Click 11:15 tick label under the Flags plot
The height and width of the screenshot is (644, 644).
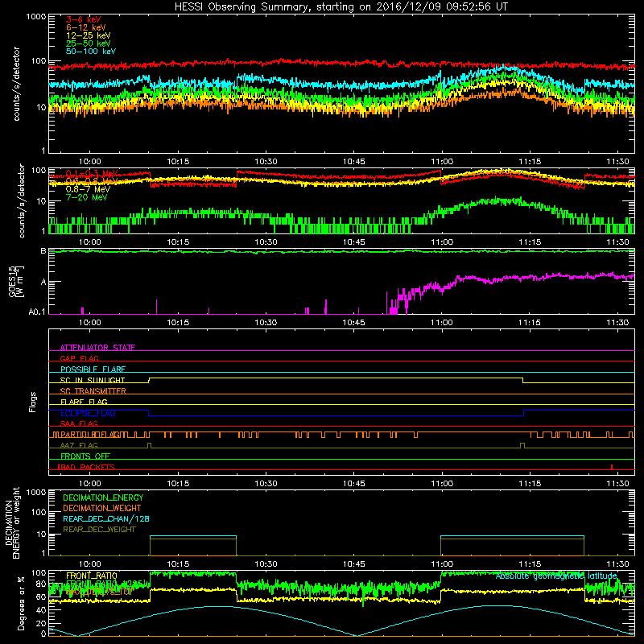tap(530, 484)
